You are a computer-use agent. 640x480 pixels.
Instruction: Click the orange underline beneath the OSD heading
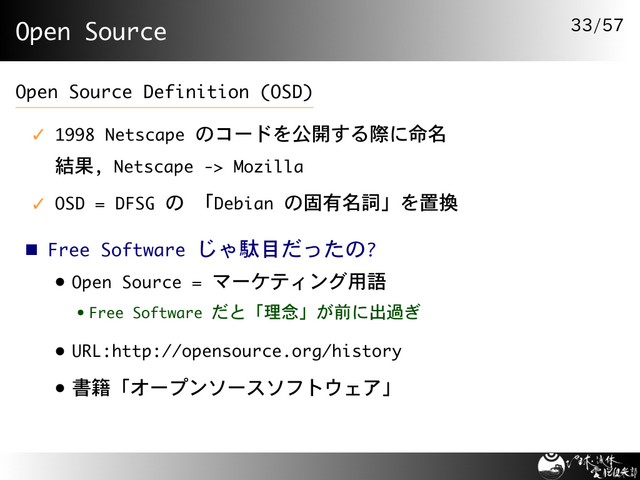point(163,107)
